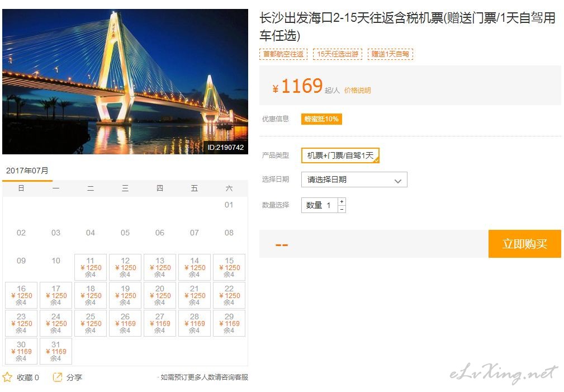Select July 25 priced ¥1250
This screenshot has width=564, height=392.
click(91, 323)
